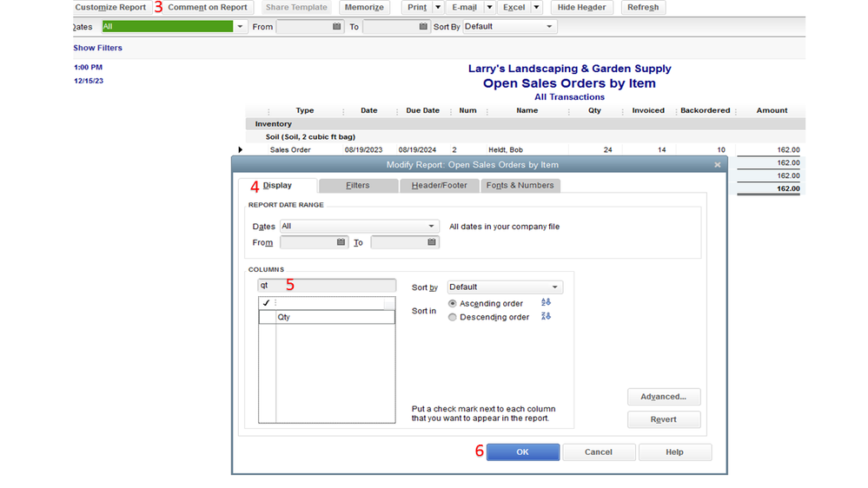Select Qty row in columns list
The height and width of the screenshot is (488, 868).
(x=327, y=317)
